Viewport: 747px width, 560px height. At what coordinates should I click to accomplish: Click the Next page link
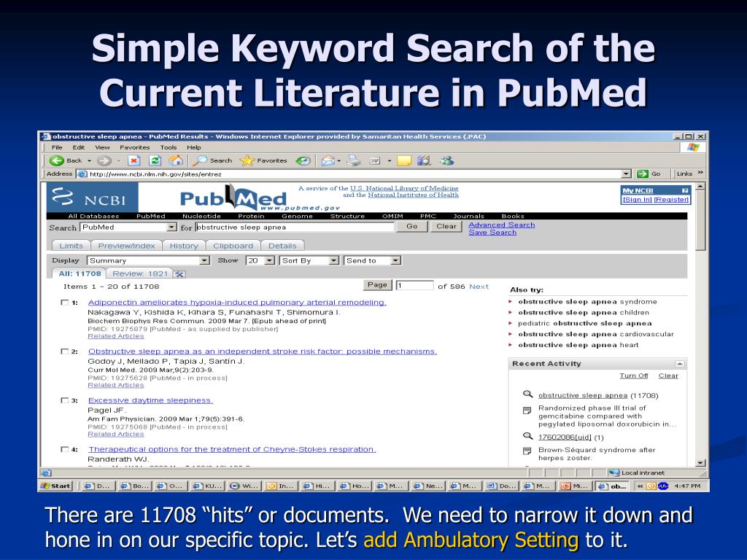pos(479,286)
